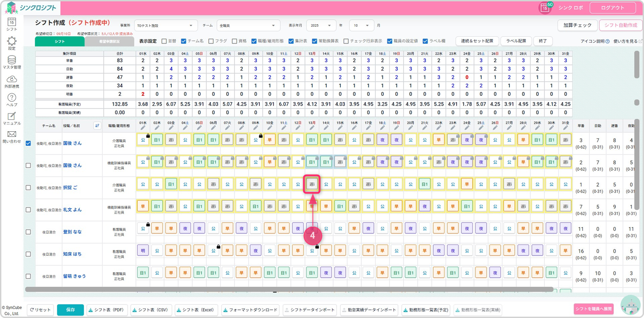Switch to the 希望申請状況 tab

109,42
